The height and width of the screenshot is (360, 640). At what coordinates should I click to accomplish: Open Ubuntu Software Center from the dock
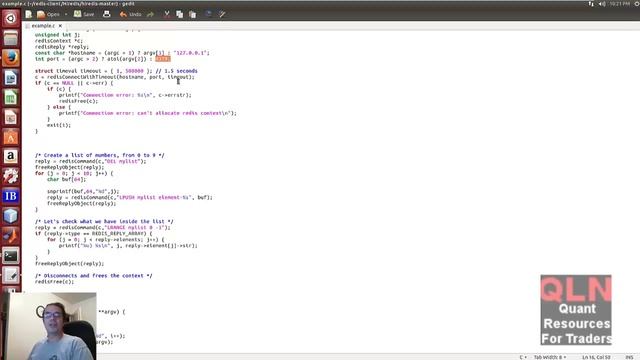pyautogui.click(x=11, y=137)
